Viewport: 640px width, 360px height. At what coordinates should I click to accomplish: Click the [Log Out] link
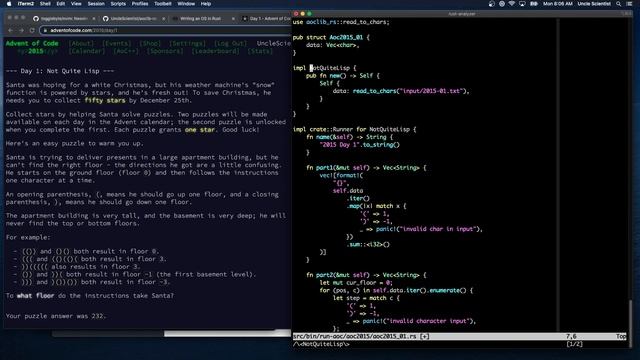pyautogui.click(x=231, y=43)
